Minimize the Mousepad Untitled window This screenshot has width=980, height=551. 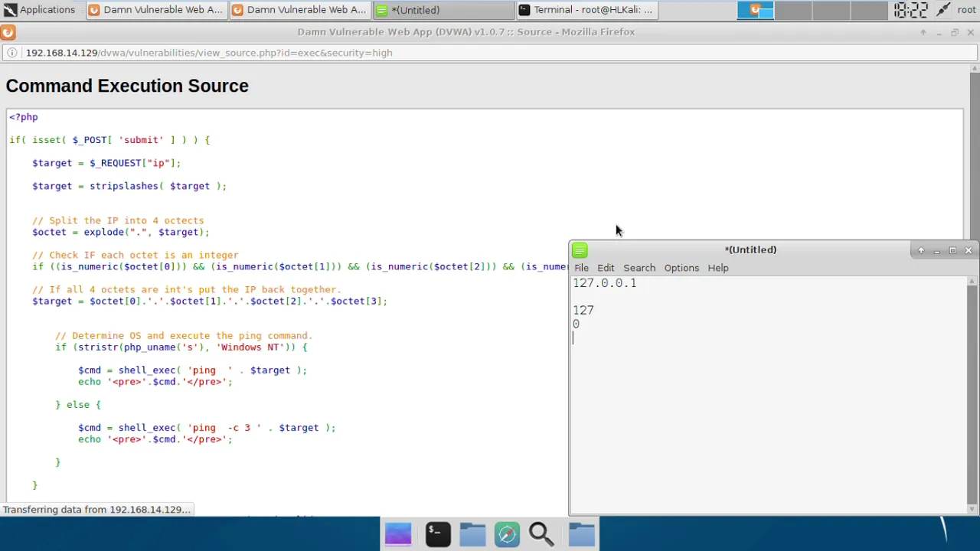click(x=937, y=250)
